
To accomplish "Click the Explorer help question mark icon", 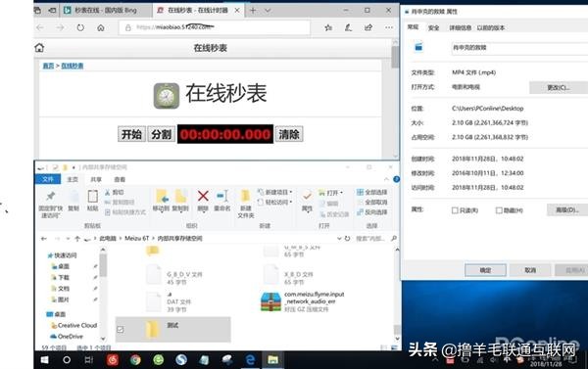I will [396, 179].
